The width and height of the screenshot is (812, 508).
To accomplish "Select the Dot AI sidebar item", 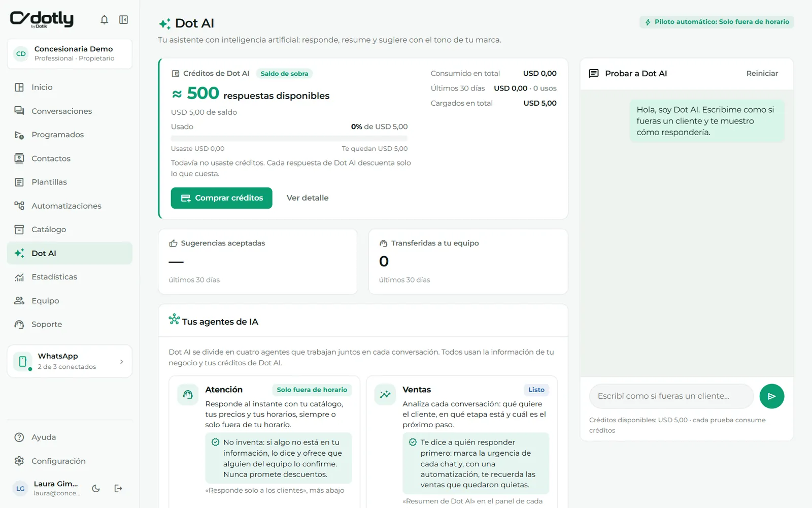I will point(70,253).
